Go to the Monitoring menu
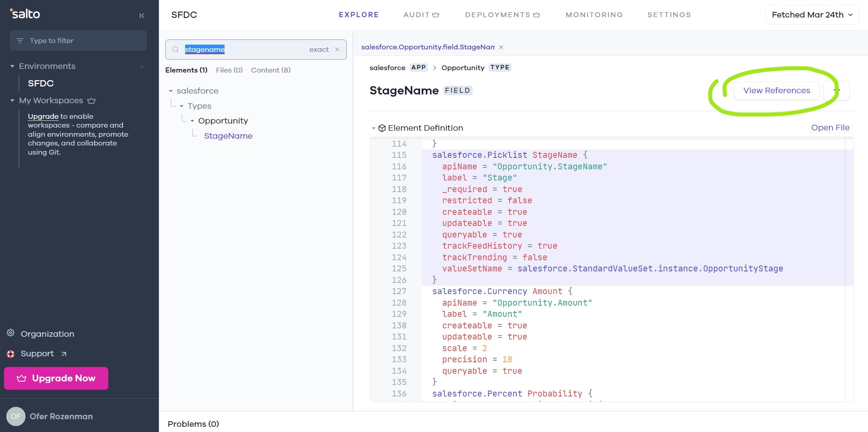 [594, 15]
